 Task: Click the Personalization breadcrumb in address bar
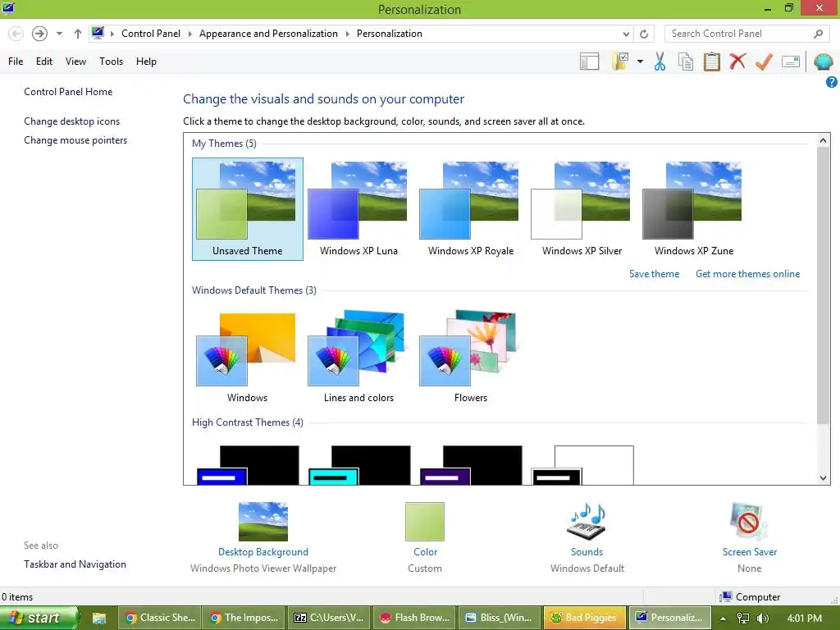(x=390, y=34)
